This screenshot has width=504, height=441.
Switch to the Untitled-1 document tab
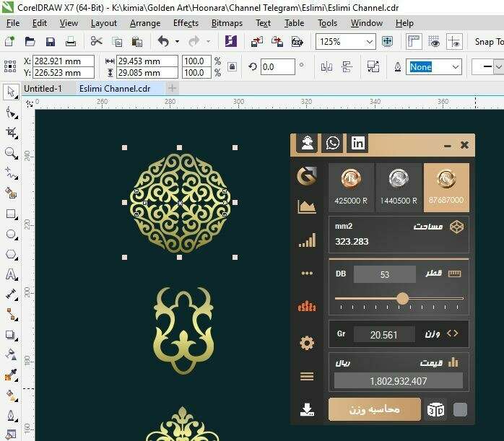coord(43,89)
